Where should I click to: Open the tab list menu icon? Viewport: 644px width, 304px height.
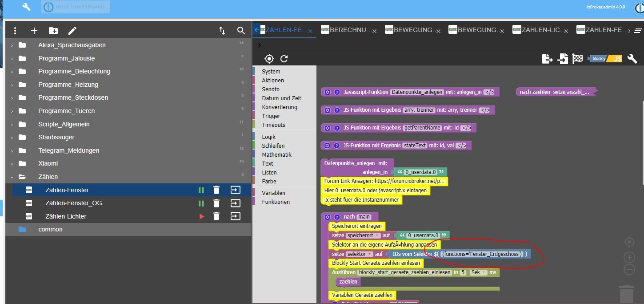click(x=638, y=31)
